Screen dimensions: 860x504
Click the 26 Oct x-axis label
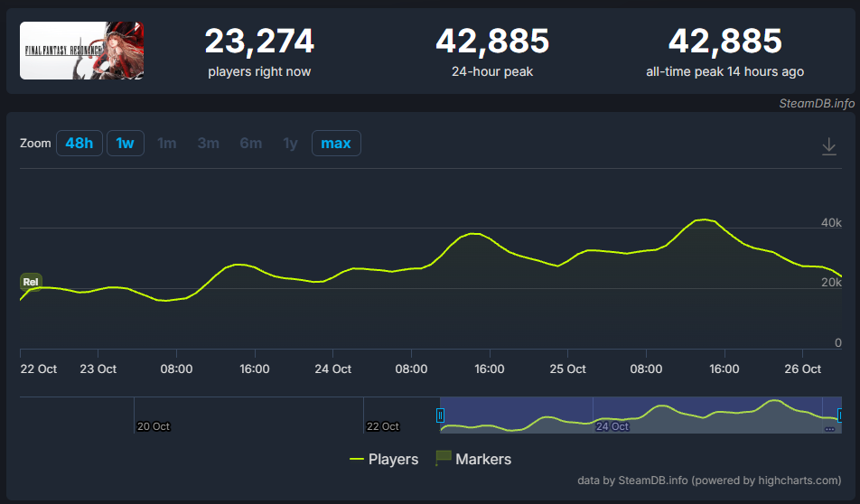802,369
